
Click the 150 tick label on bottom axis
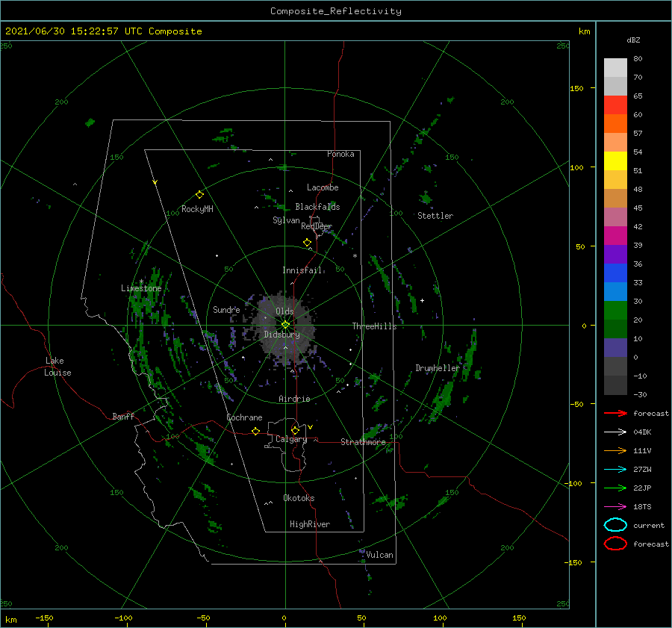coord(519,618)
